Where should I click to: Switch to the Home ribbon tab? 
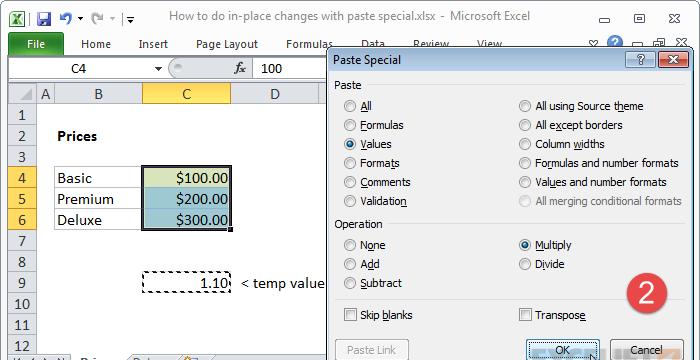click(96, 44)
